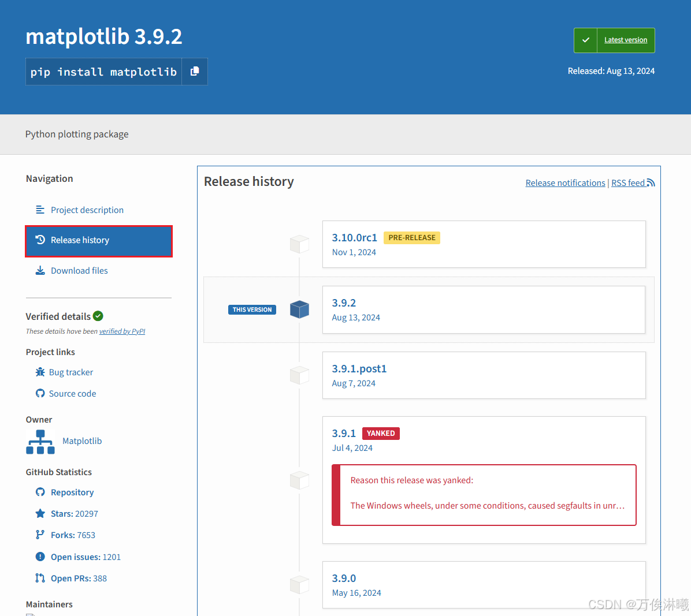Click the star icon in GitHub Statistics
Viewport: 691px width, 616px height.
[40, 513]
